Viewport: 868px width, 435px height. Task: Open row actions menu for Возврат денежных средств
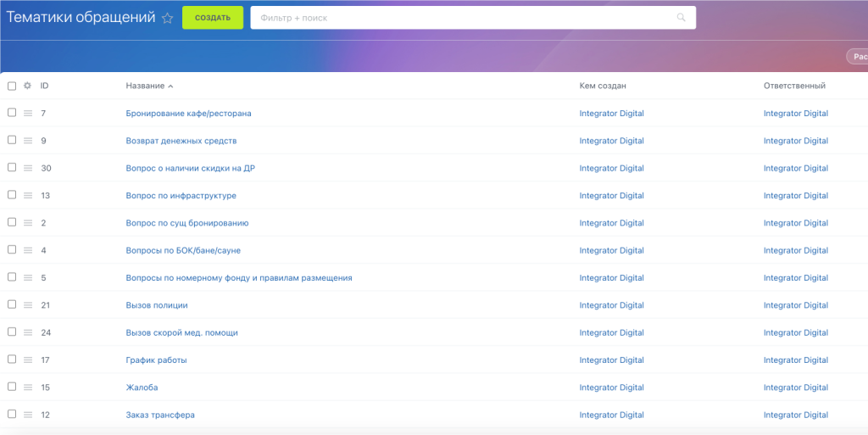(28, 141)
